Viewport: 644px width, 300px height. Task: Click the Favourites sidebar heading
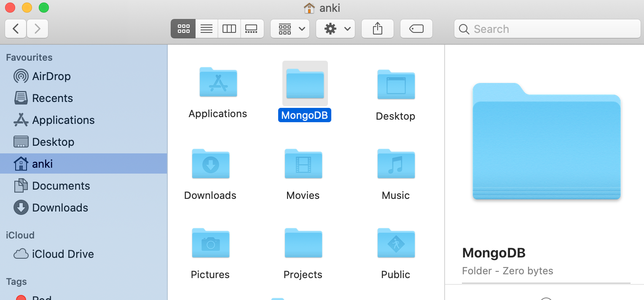coord(29,57)
